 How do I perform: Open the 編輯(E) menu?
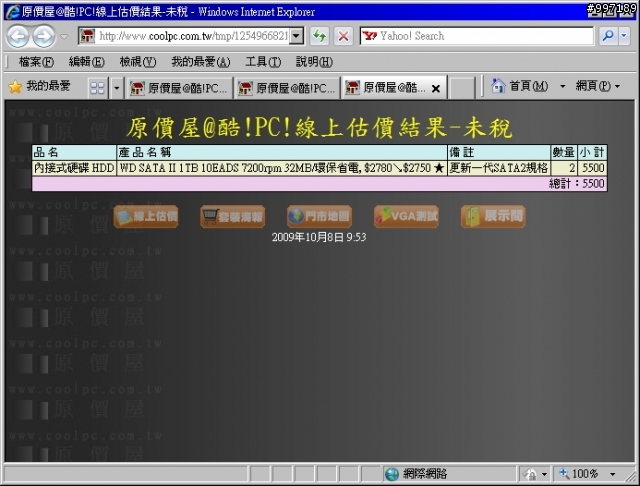point(87,62)
